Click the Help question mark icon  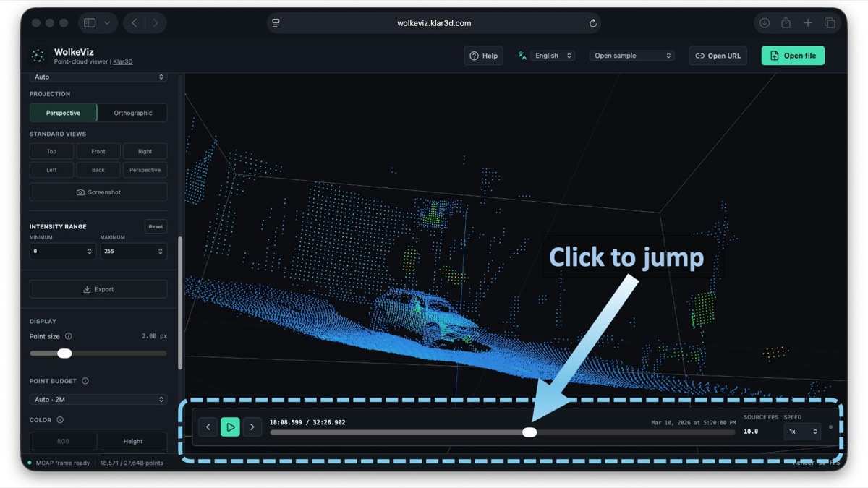click(475, 56)
